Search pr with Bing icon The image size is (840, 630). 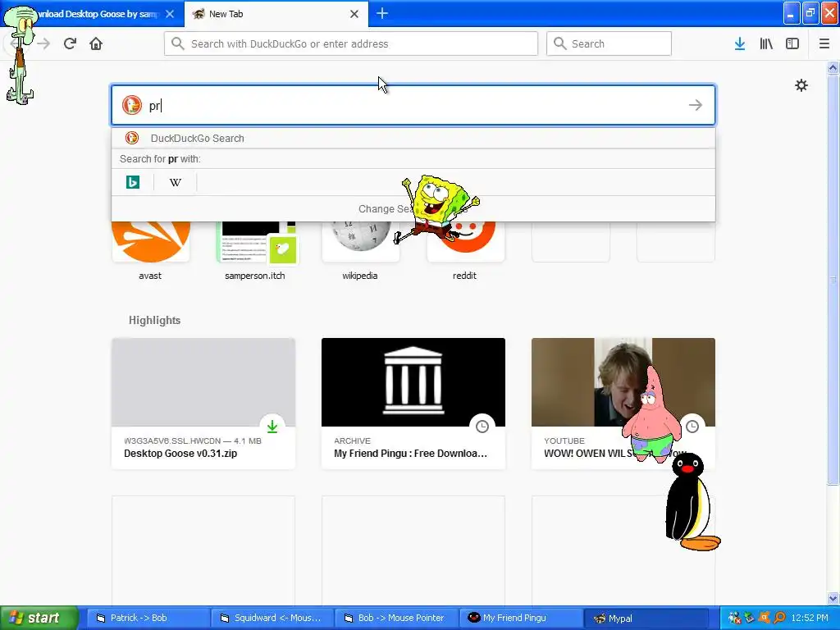tap(133, 182)
